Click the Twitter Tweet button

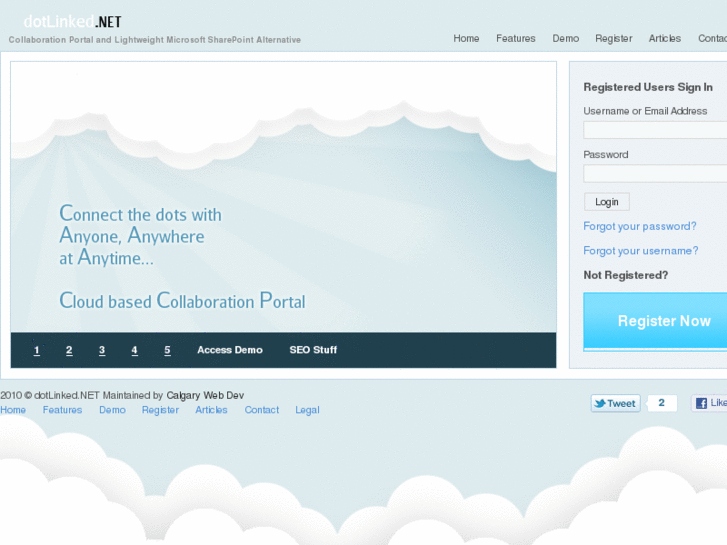(x=615, y=403)
